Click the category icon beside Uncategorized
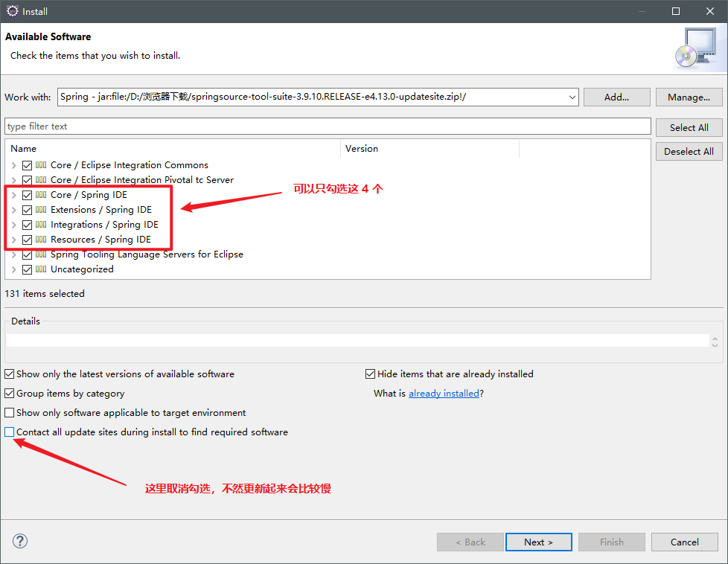Image resolution: width=728 pixels, height=564 pixels. [x=41, y=269]
